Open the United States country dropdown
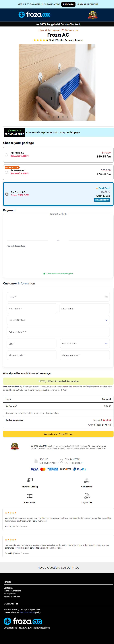 coord(58,320)
